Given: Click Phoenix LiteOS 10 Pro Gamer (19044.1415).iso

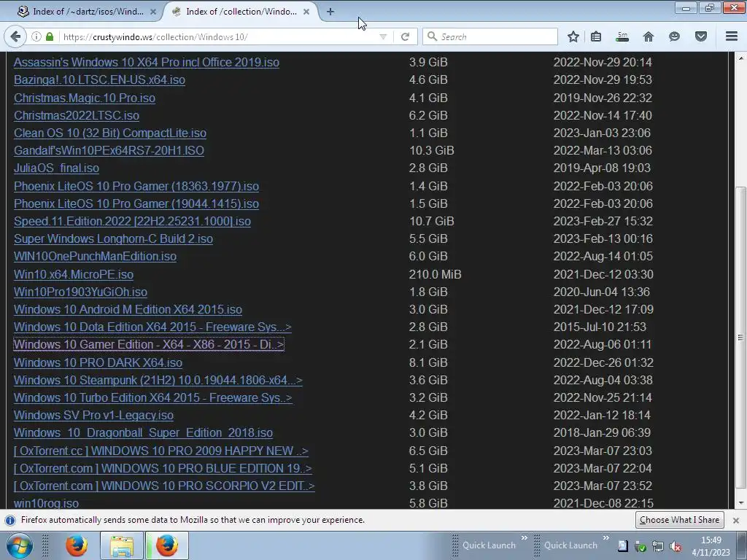Looking at the screenshot, I should coord(136,204).
